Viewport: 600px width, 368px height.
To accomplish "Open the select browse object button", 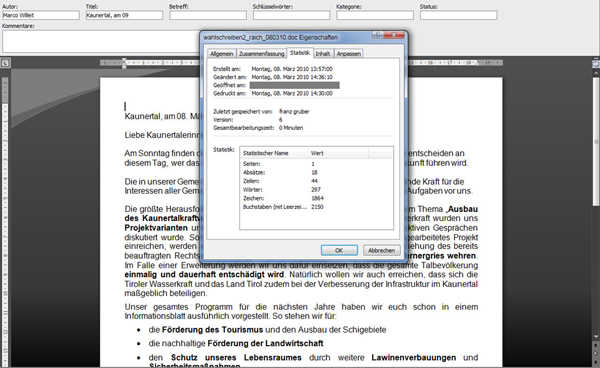I will tap(596, 353).
